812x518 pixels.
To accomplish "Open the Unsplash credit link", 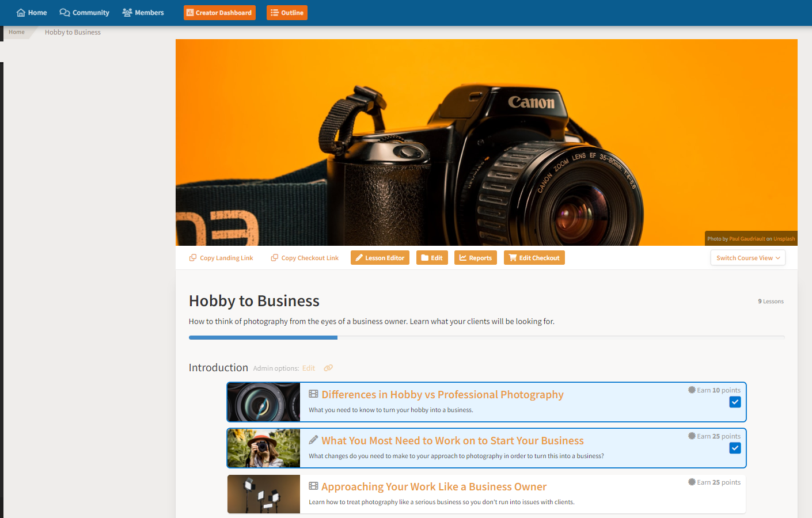I will (784, 239).
